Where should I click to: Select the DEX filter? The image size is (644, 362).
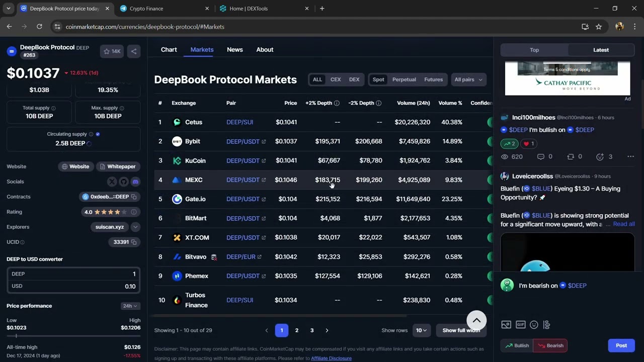pyautogui.click(x=354, y=79)
